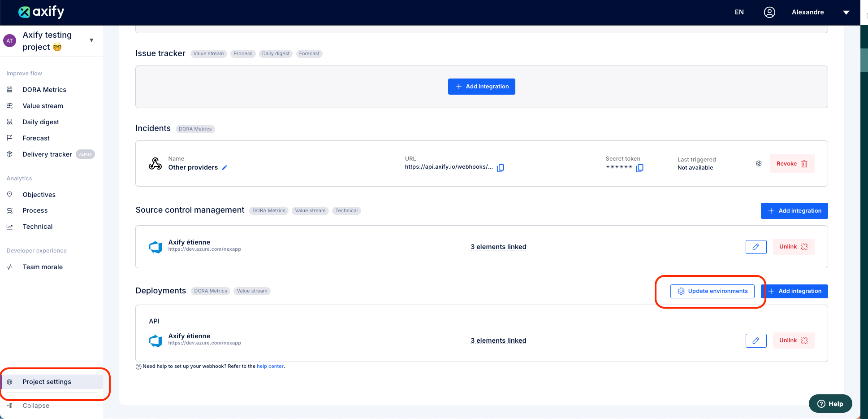Collapse the sidebar navigation

[36, 405]
